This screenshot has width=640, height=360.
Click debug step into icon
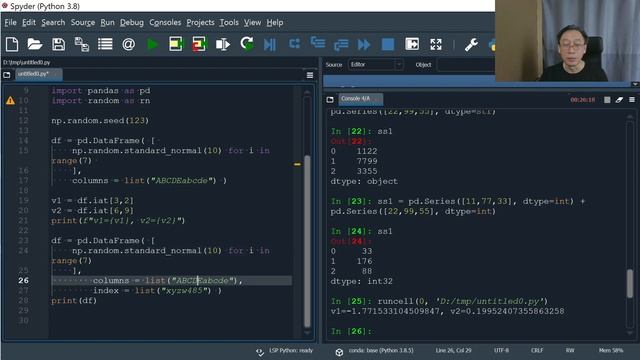point(318,43)
